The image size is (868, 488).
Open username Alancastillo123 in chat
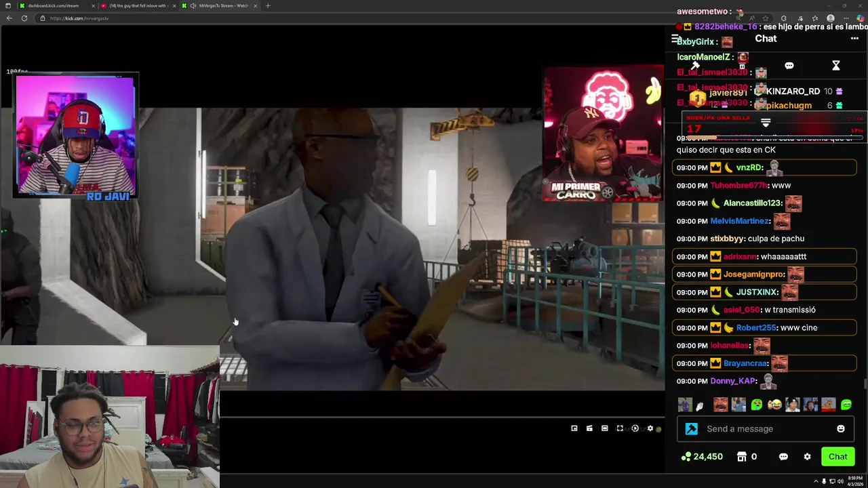(752, 203)
